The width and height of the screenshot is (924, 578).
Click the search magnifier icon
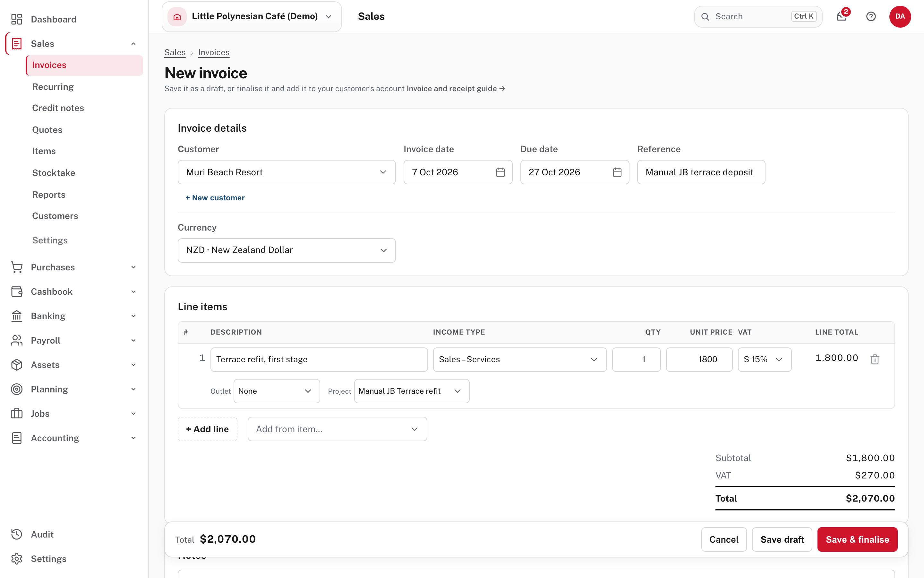click(x=705, y=17)
